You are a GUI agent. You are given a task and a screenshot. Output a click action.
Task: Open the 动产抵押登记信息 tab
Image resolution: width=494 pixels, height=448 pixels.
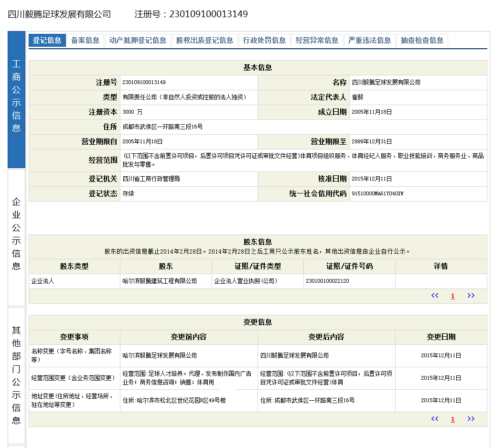[138, 40]
